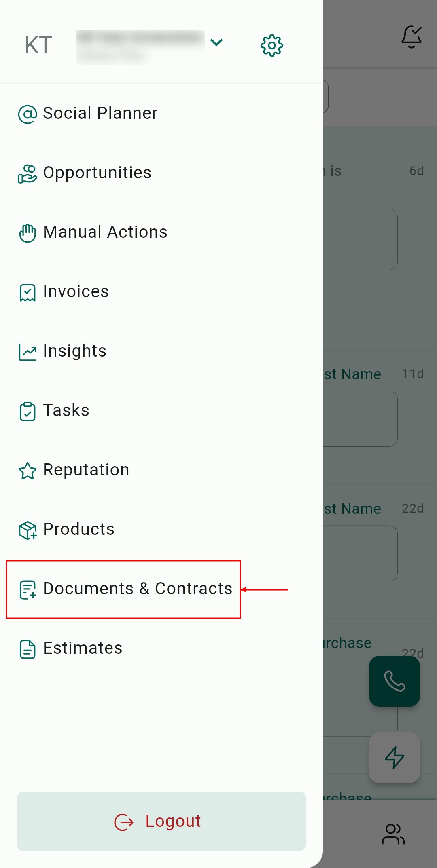The height and width of the screenshot is (868, 437).
Task: Open Documents & Contracts
Action: (x=138, y=589)
